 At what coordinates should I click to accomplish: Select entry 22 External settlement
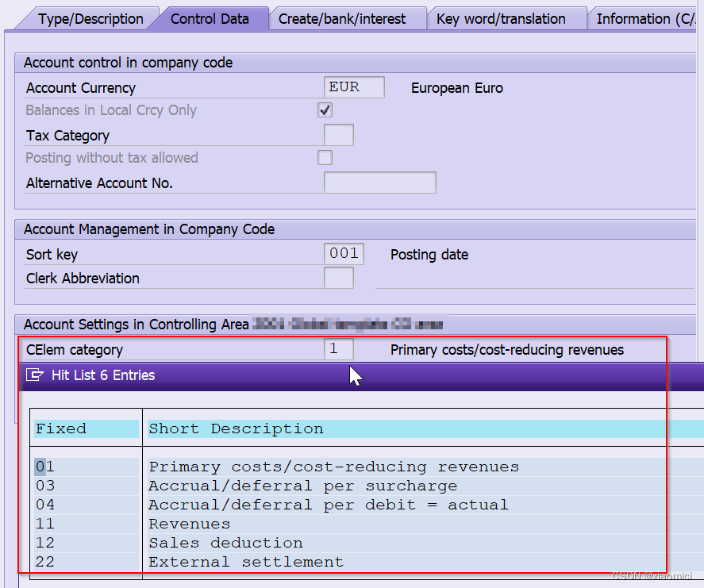[230, 562]
